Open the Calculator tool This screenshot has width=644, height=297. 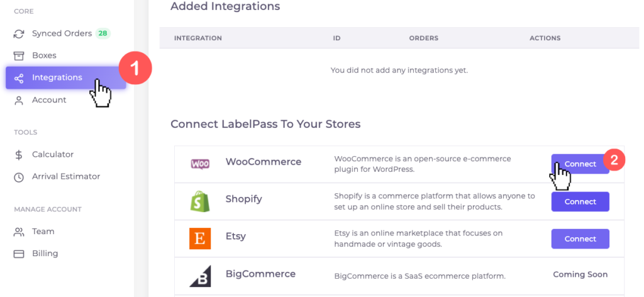click(x=53, y=155)
